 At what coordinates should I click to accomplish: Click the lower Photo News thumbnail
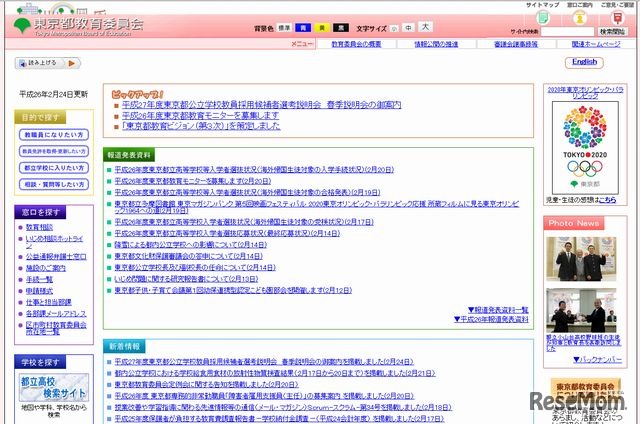[581, 311]
